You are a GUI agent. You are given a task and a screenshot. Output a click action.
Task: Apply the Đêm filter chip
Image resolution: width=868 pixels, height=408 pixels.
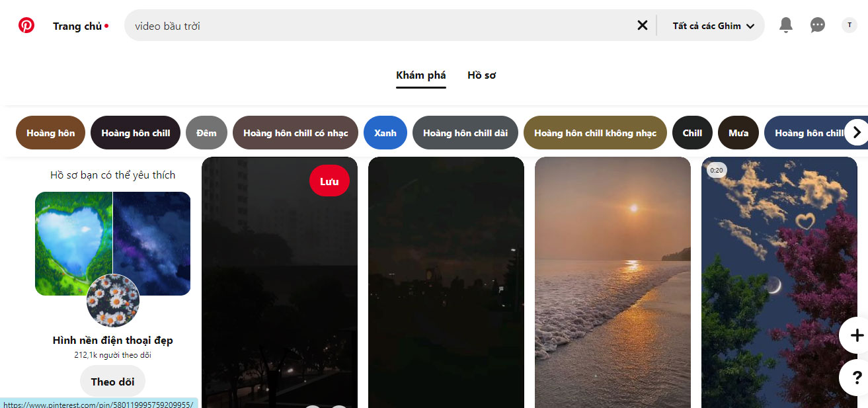click(206, 133)
